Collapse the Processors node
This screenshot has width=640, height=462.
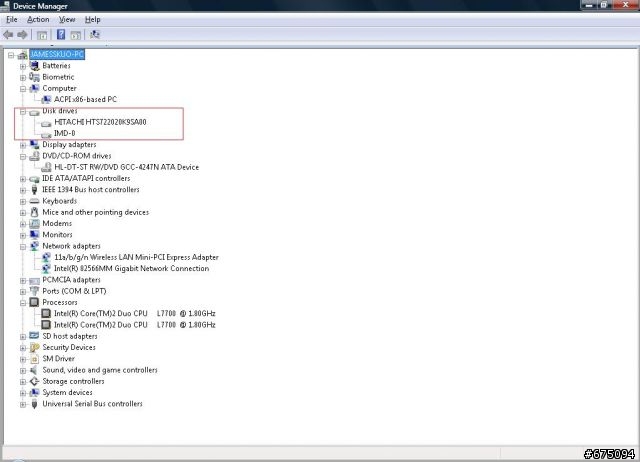tap(23, 303)
